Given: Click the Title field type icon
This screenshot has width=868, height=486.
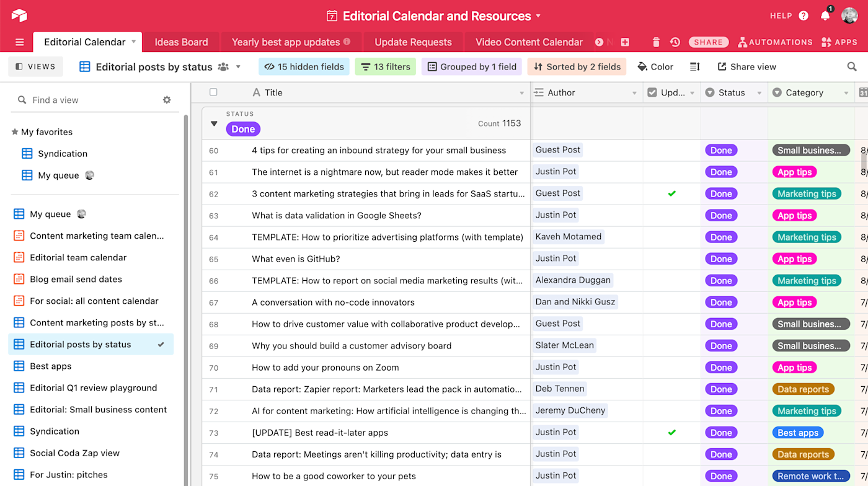Looking at the screenshot, I should pos(257,92).
